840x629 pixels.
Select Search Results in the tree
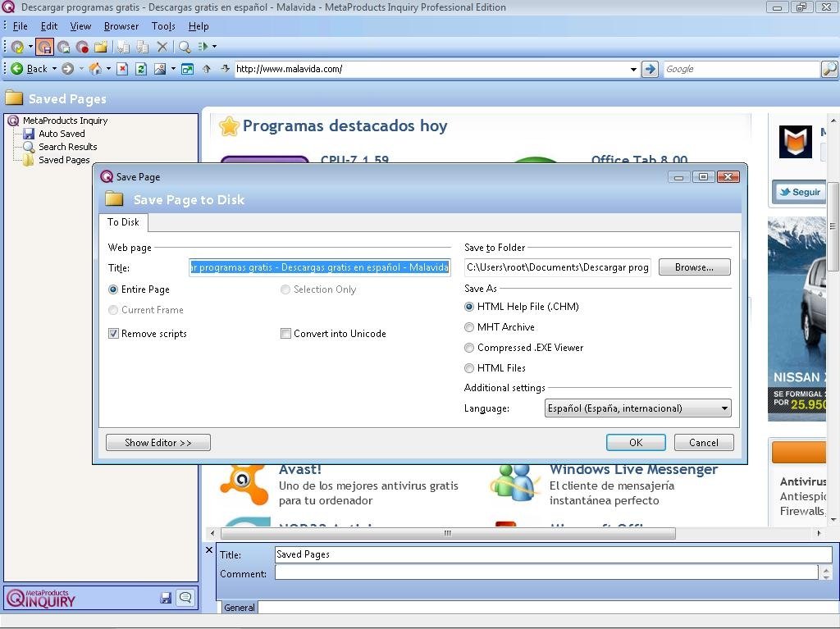point(68,147)
